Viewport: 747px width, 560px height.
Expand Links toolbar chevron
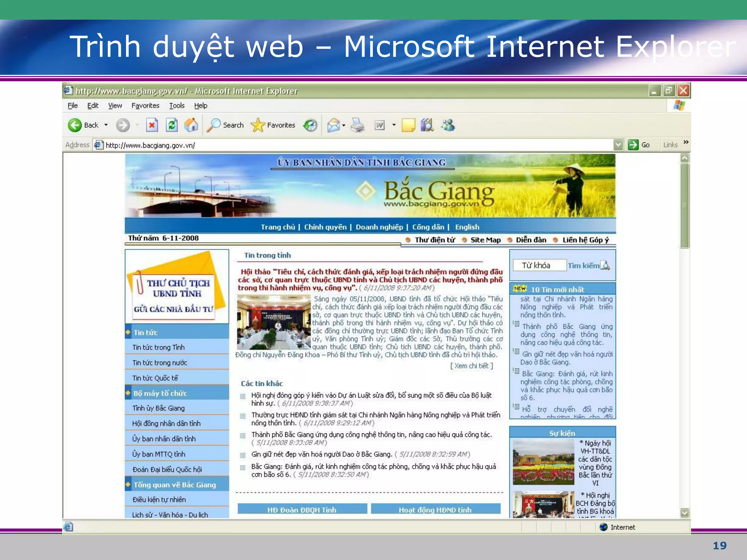coord(686,142)
